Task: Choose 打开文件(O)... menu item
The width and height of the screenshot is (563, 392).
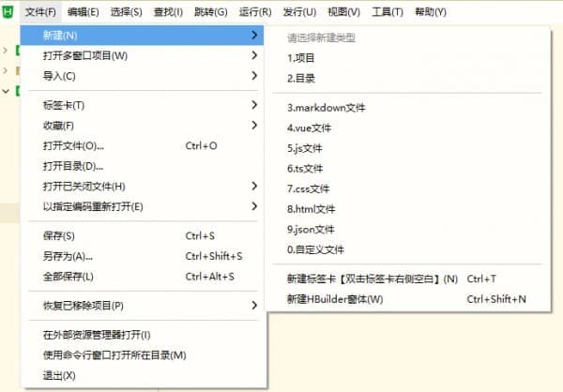Action: pyautogui.click(x=73, y=146)
